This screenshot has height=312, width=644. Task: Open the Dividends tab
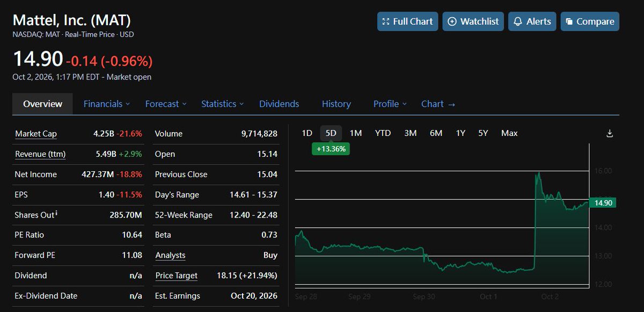click(279, 104)
